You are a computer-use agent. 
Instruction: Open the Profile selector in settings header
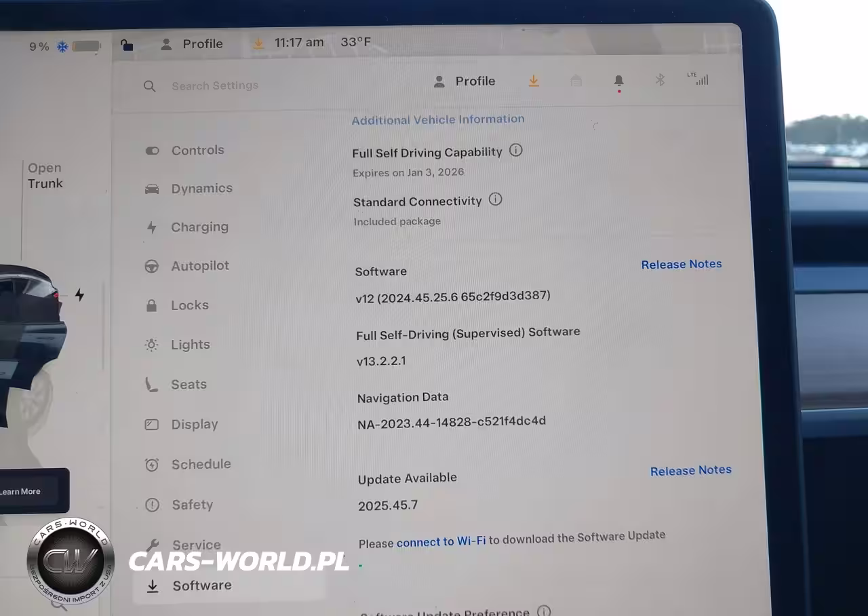click(465, 81)
